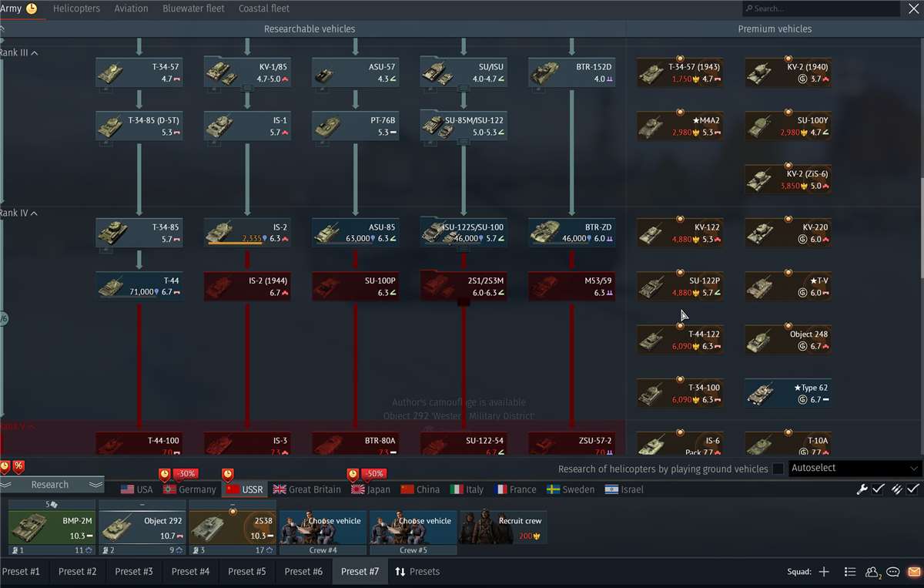The height and width of the screenshot is (588, 924).
Task: Collapse the Research panel toggle
Action: (x=52, y=485)
